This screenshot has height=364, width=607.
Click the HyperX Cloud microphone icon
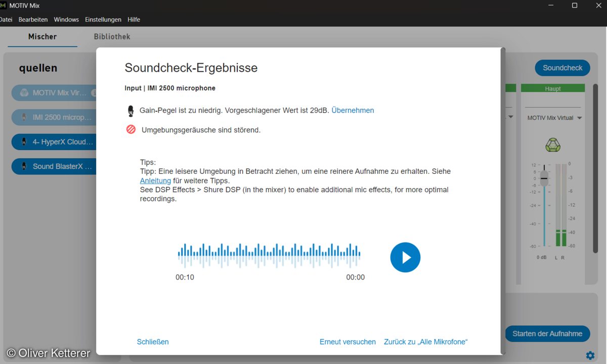tap(24, 142)
